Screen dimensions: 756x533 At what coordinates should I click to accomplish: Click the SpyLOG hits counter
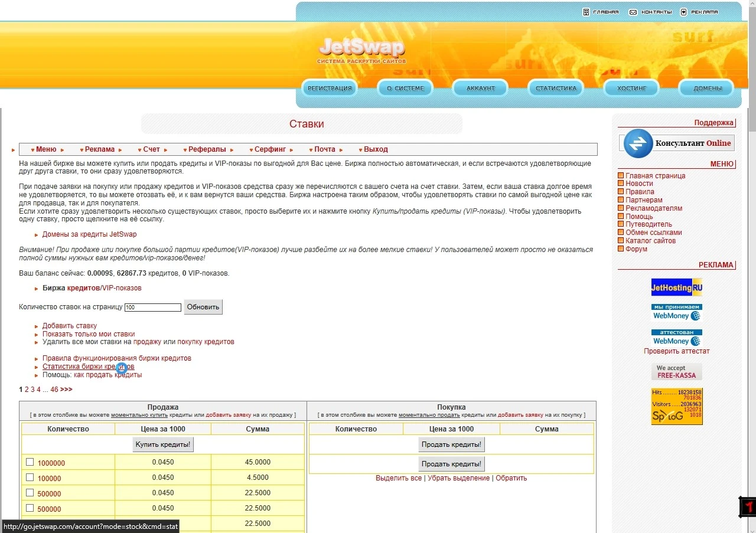[x=676, y=406]
